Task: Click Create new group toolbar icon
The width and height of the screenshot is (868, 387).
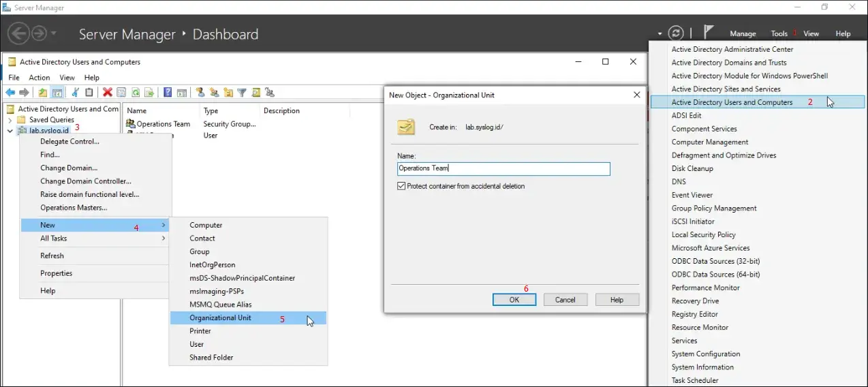Action: (x=214, y=93)
